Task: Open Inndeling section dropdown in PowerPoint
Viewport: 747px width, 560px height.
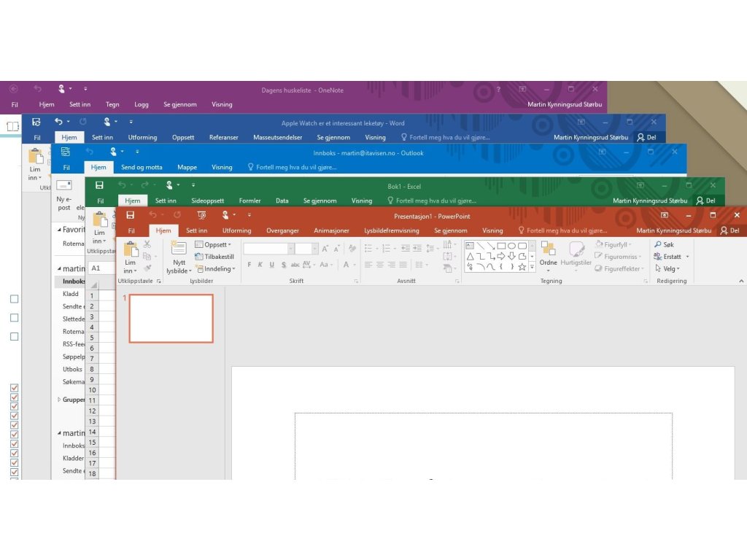Action: (x=216, y=268)
